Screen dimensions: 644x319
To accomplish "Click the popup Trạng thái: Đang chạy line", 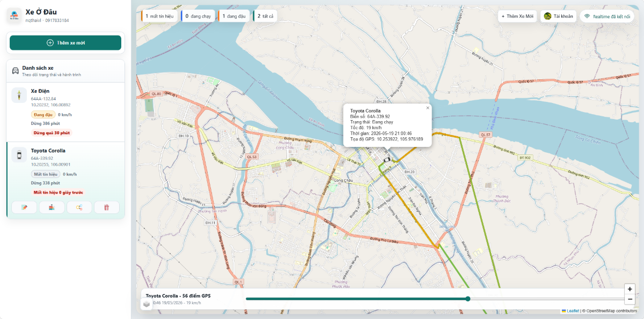I will click(x=371, y=122).
